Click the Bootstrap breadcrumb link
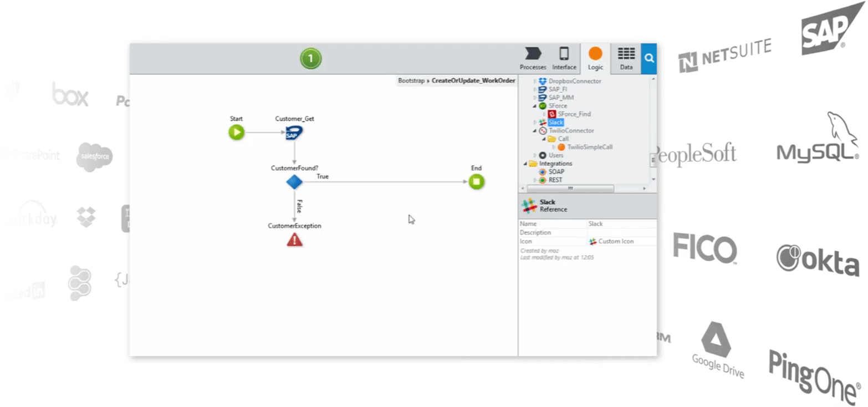Viewport: 868px width, 407px height. 411,81
